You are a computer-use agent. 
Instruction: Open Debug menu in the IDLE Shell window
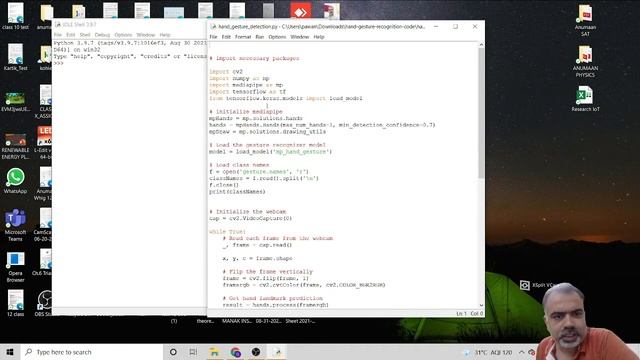pyautogui.click(x=102, y=35)
